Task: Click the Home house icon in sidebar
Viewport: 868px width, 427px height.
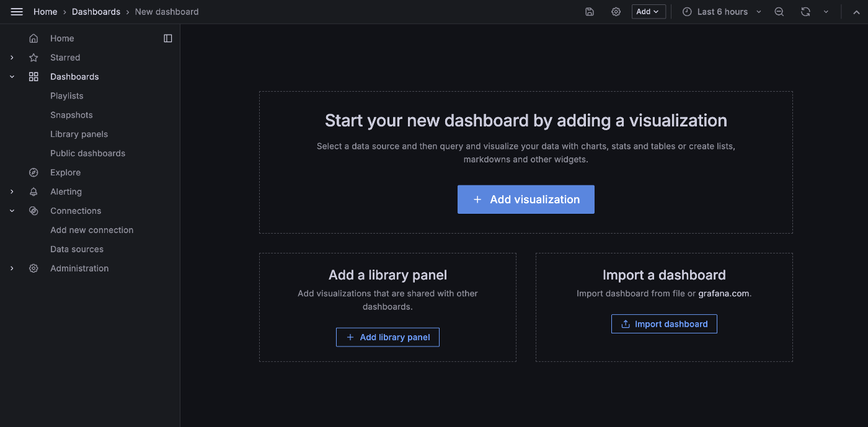Action: (33, 38)
